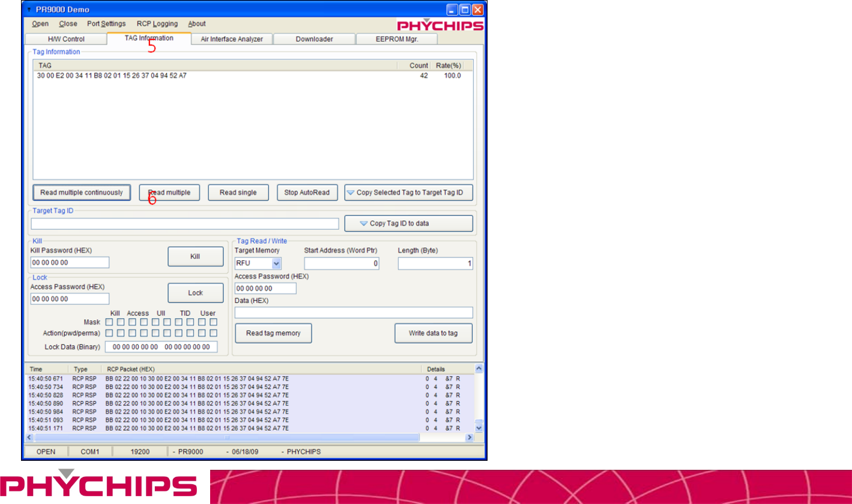Click the Kill Password (HEX) field

click(x=70, y=262)
